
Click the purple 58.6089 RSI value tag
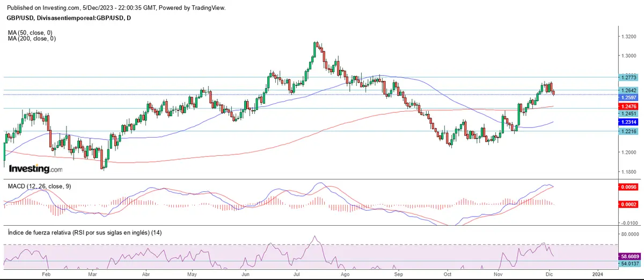[x=627, y=257]
